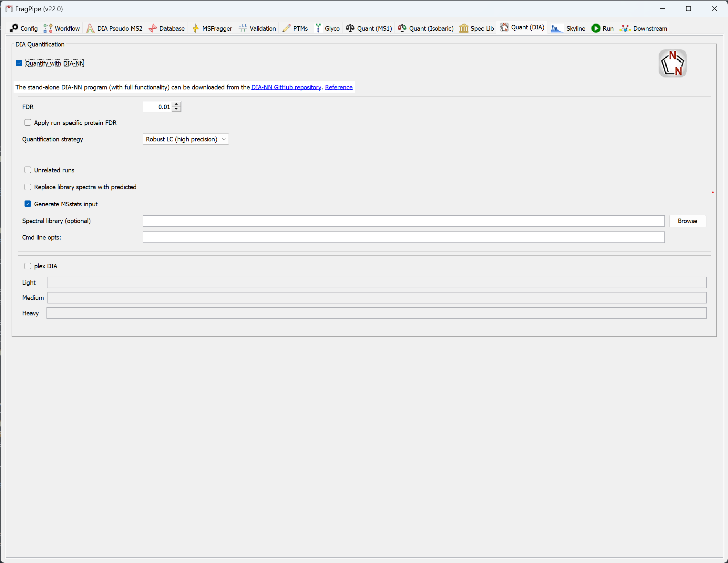This screenshot has width=728, height=563.
Task: Open the DIA-NN GitHub repository link
Action: click(286, 87)
